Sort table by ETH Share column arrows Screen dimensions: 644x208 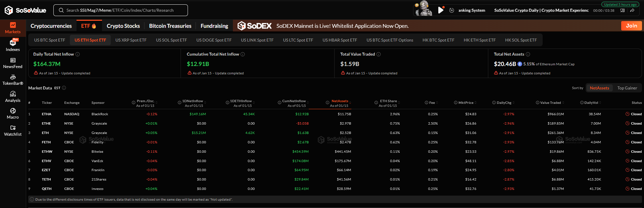(399, 102)
